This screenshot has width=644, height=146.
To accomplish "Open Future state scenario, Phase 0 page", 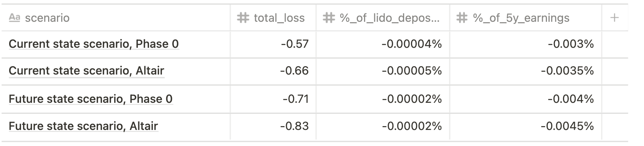I will [x=91, y=99].
